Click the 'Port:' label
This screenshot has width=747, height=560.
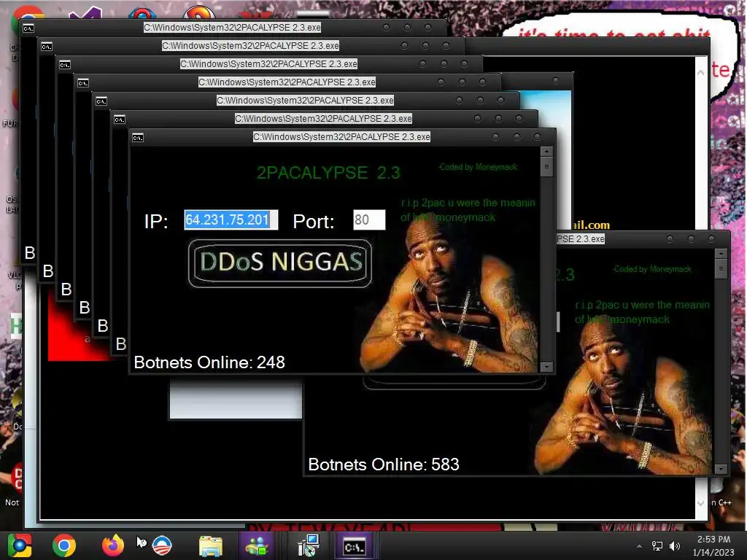click(314, 222)
